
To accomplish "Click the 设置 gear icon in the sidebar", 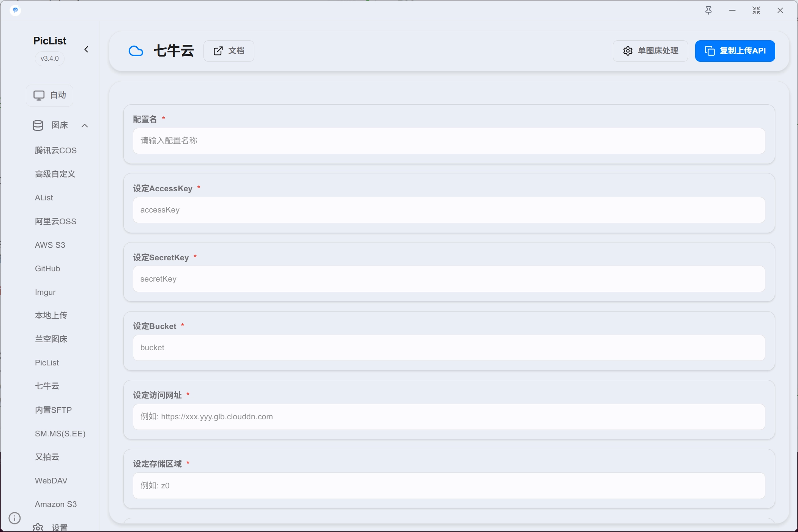I will [38, 527].
